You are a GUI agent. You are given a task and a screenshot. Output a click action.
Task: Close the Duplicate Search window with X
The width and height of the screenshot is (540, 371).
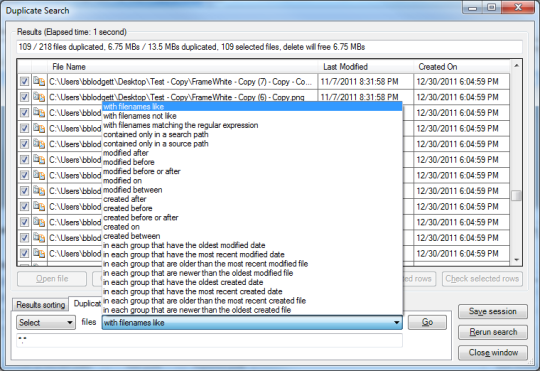coord(518,7)
